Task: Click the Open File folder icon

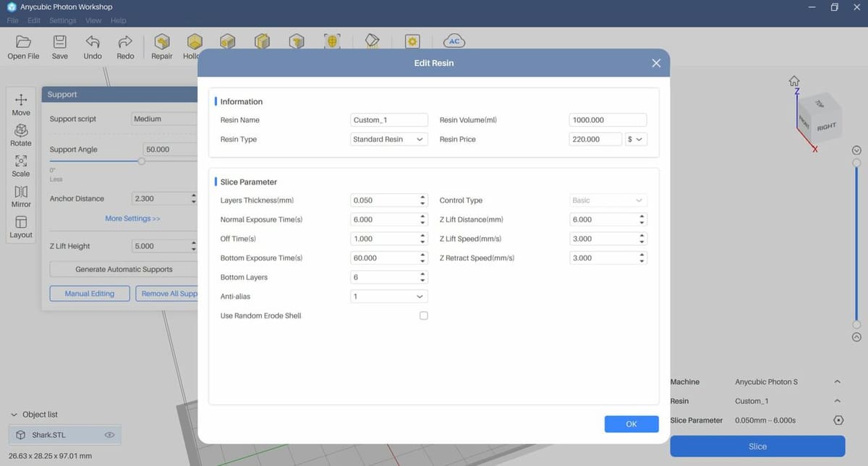Action: [x=23, y=41]
